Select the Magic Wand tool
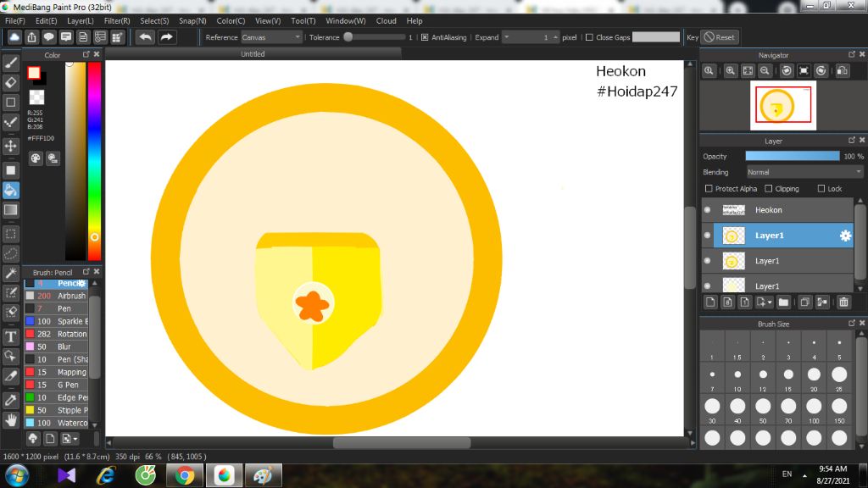This screenshot has height=488, width=868. 10,274
